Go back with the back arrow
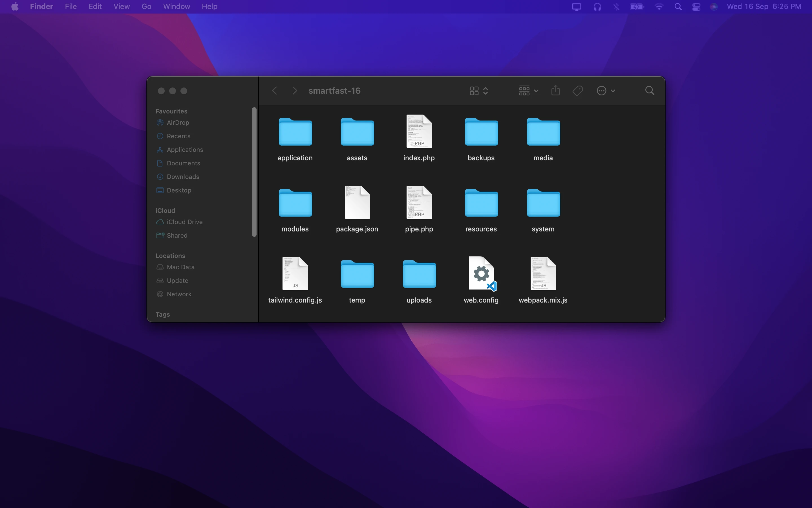Viewport: 812px width, 508px height. tap(274, 91)
